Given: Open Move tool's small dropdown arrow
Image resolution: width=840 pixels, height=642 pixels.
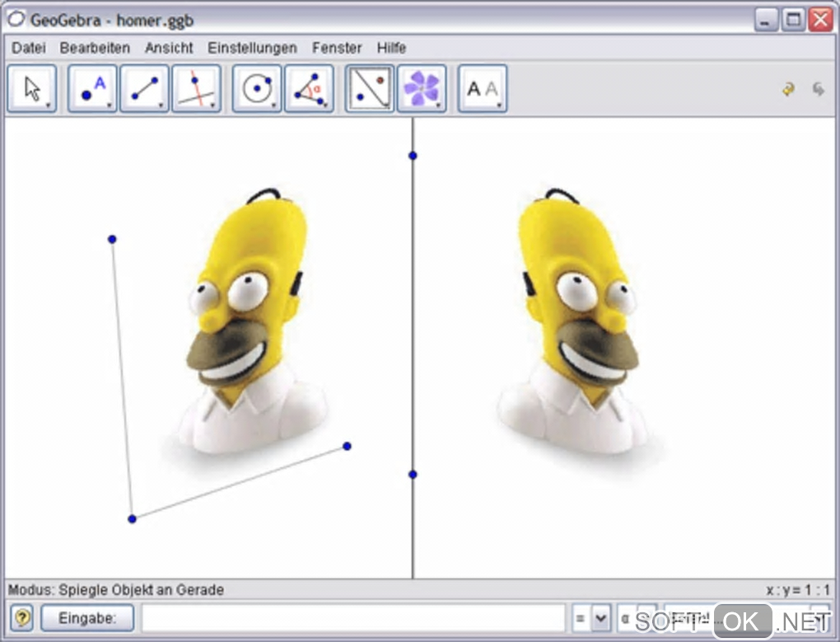Looking at the screenshot, I should pyautogui.click(x=49, y=106).
